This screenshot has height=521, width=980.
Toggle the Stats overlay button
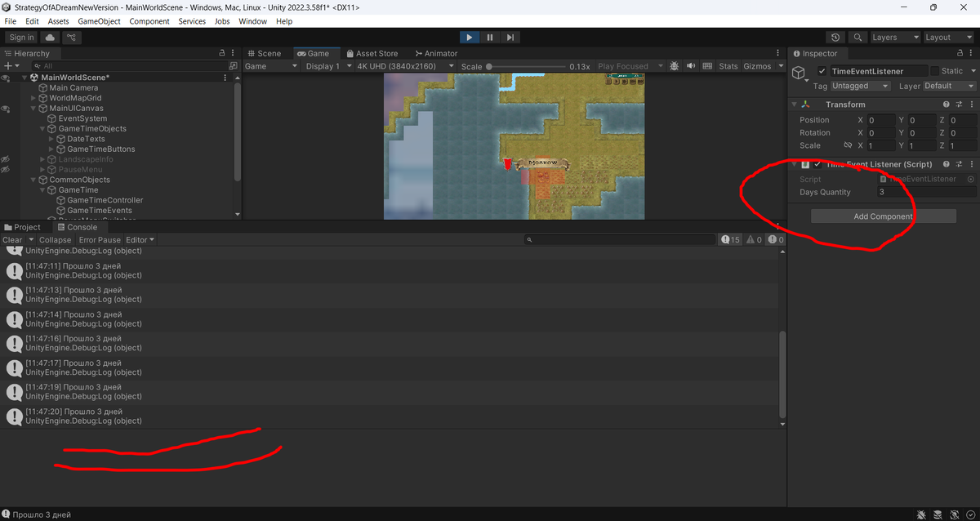pos(728,66)
